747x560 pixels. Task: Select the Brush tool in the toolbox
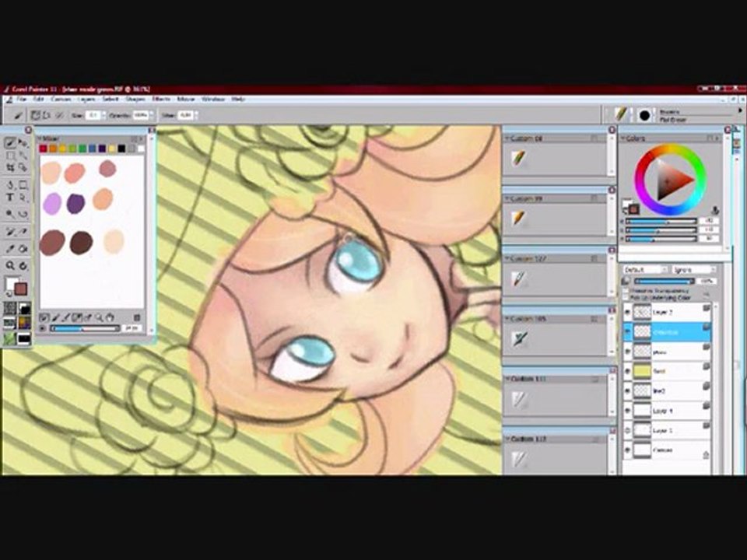pos(10,143)
